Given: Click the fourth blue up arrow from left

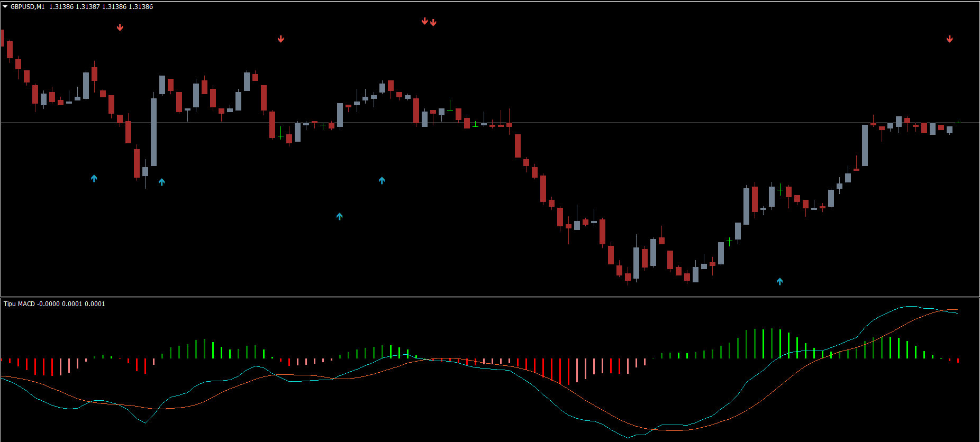Looking at the screenshot, I should pos(382,181).
